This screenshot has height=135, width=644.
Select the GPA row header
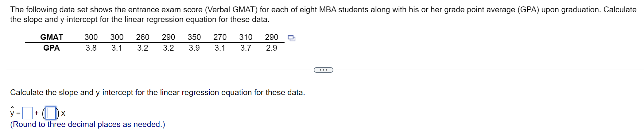click(52, 48)
